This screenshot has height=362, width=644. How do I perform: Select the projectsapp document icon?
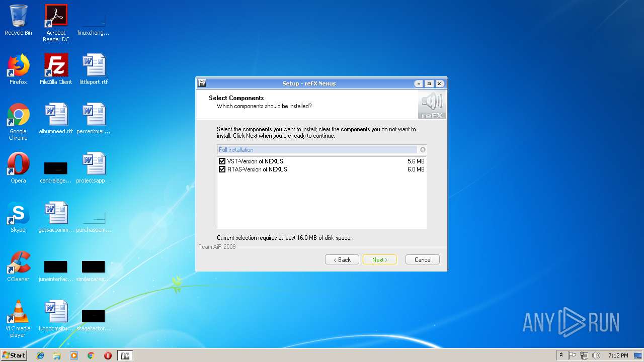(94, 168)
